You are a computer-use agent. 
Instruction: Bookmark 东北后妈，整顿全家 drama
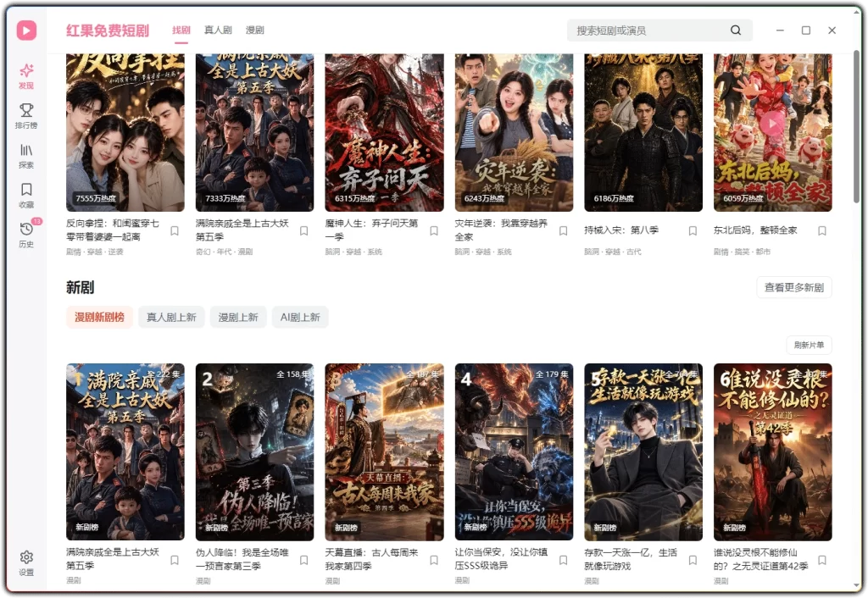(x=822, y=230)
